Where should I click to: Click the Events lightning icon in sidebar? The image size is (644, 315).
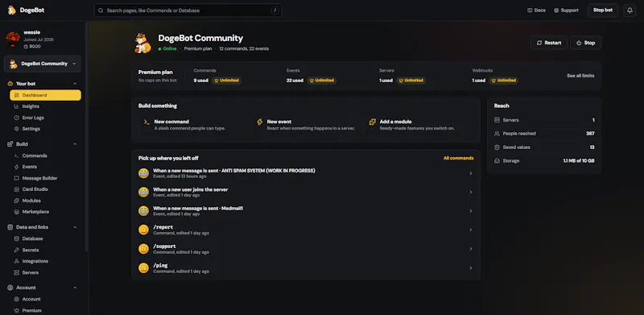click(16, 167)
